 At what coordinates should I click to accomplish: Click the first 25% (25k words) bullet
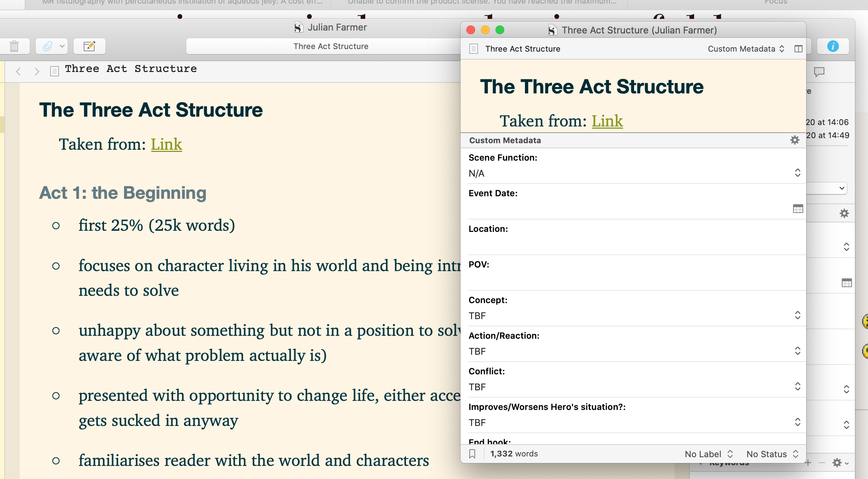pos(157,225)
